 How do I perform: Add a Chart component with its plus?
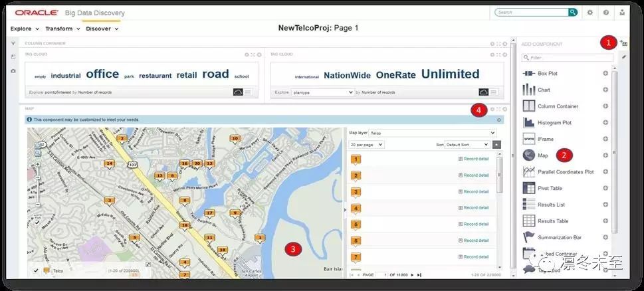pyautogui.click(x=605, y=90)
